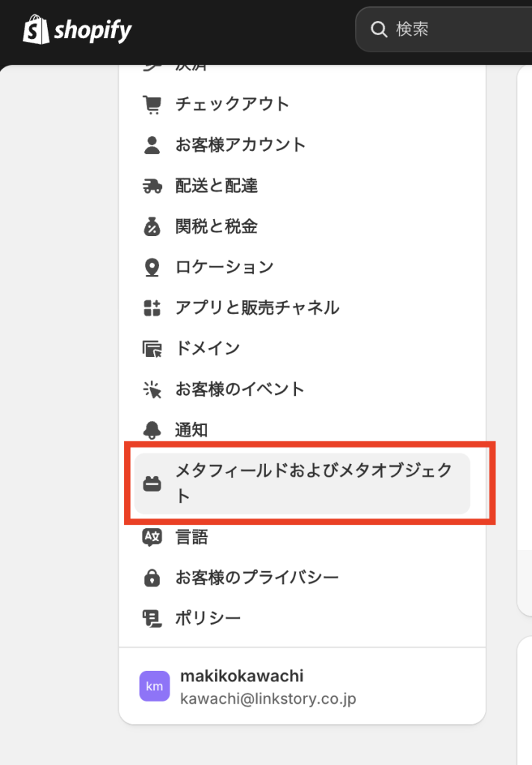Click the shipping truck icon

[x=152, y=186]
